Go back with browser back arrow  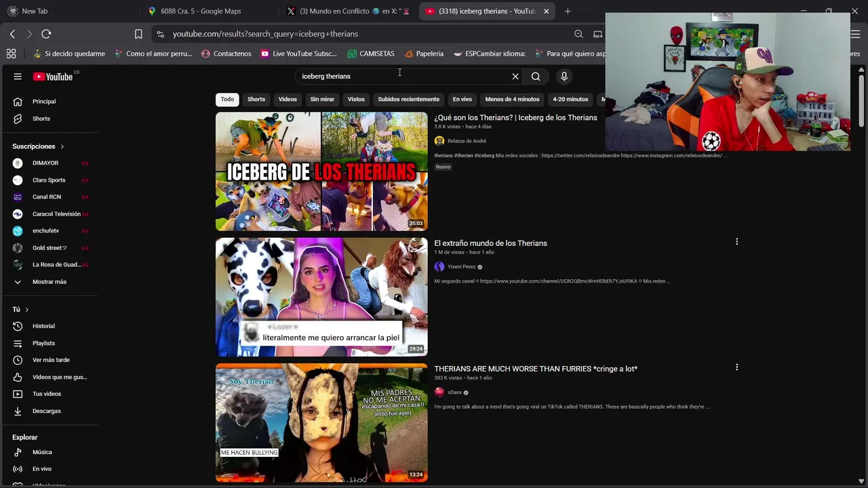[x=12, y=34]
